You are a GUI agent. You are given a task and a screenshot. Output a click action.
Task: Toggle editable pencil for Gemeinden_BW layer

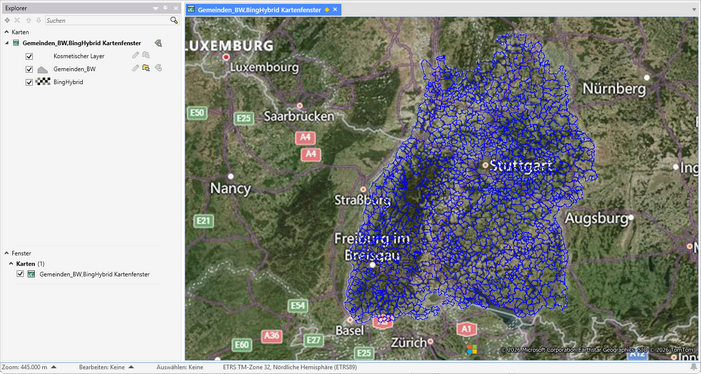(135, 68)
